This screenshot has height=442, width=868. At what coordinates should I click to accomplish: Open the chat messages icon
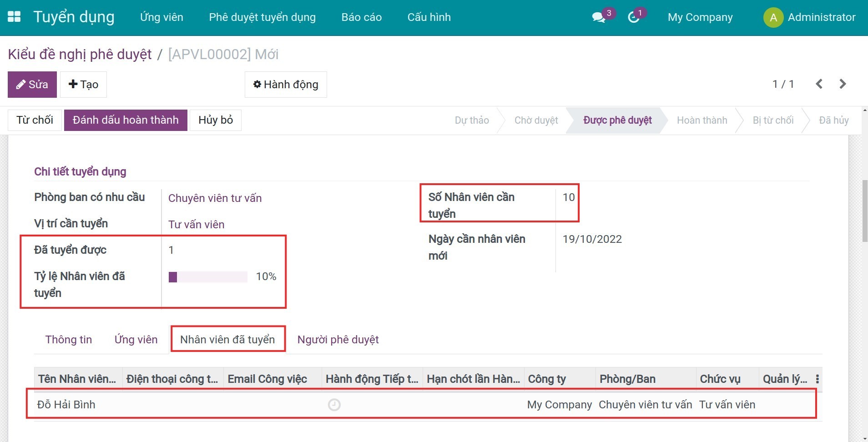pos(599,17)
